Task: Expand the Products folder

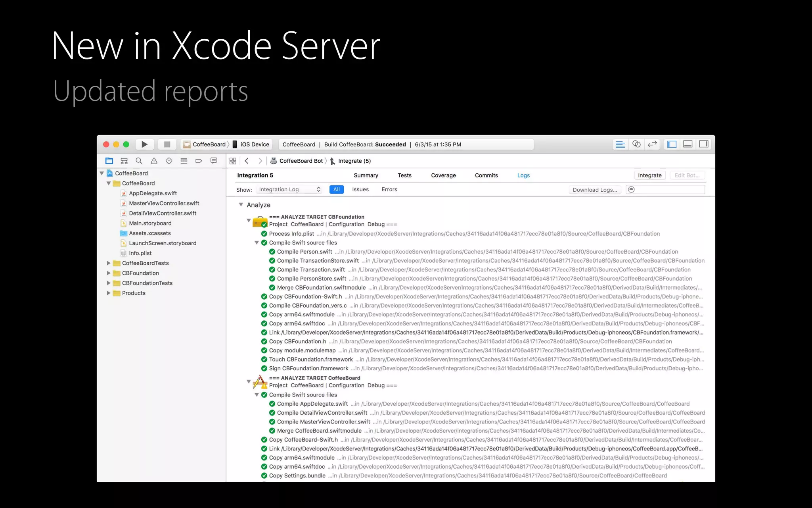Action: (x=109, y=293)
